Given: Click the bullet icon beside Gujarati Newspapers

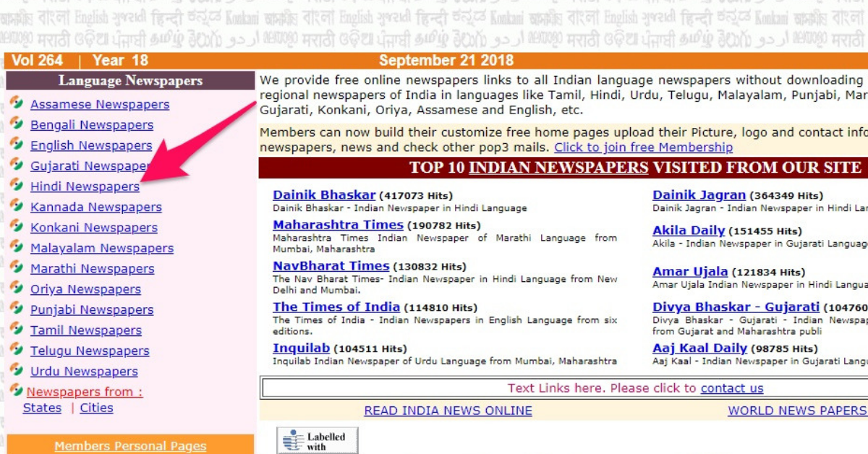Looking at the screenshot, I should point(17,165).
